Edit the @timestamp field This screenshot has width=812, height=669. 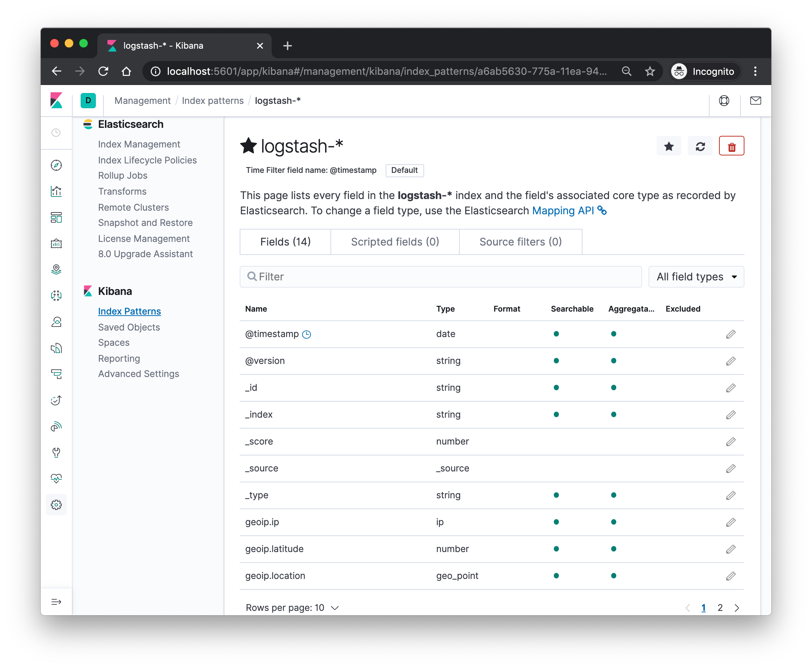(x=731, y=334)
